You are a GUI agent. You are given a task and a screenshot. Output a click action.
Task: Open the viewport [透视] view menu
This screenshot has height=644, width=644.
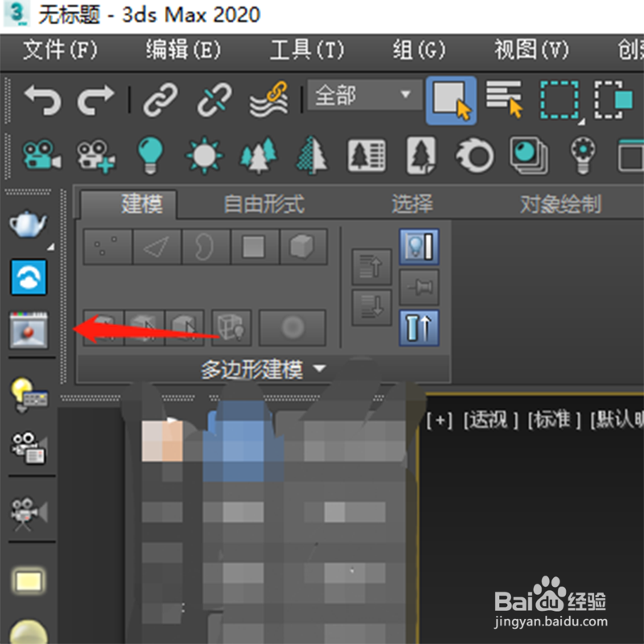point(490,420)
